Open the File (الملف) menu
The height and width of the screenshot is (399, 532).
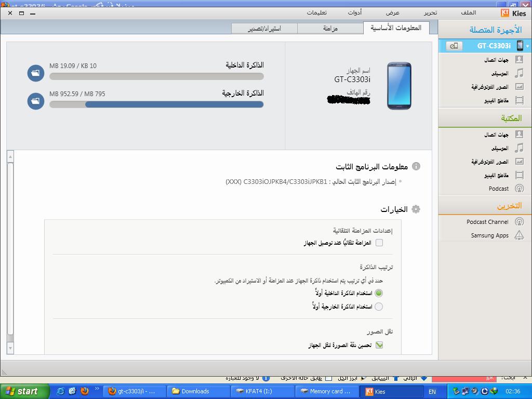point(468,13)
